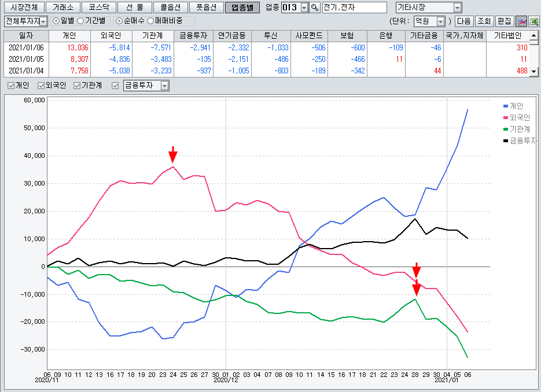Image resolution: width=541 pixels, height=392 pixels.
Task: Toggle the chart view icon
Action: click(x=522, y=21)
